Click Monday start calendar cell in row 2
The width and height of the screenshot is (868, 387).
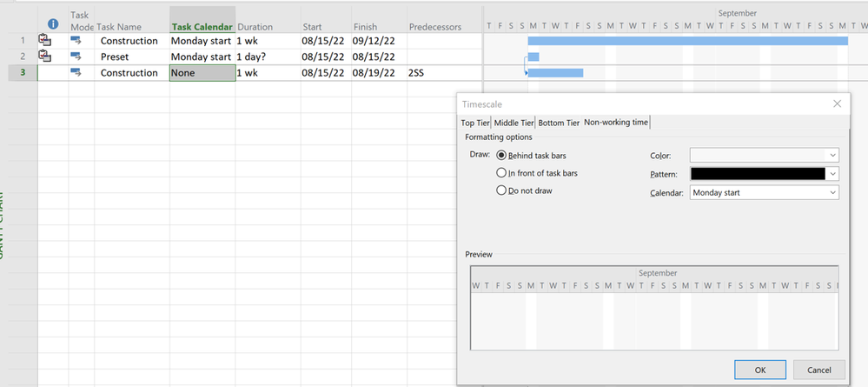click(x=202, y=57)
